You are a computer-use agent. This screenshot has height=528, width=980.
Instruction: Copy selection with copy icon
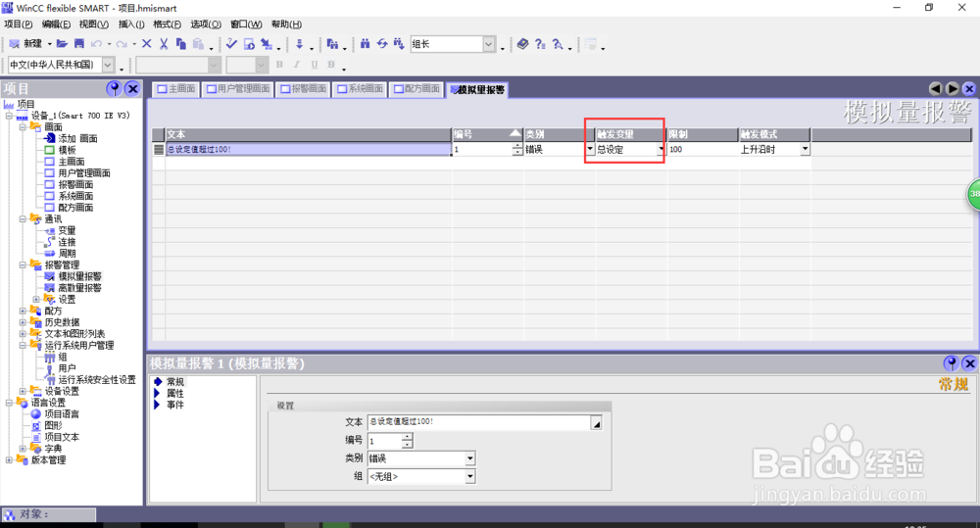coord(181,44)
